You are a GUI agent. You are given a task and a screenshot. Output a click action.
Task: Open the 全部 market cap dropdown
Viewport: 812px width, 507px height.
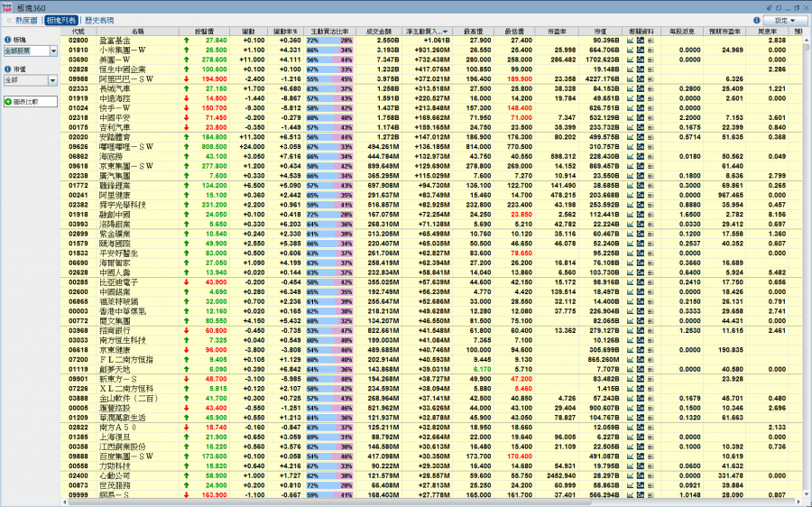[x=53, y=80]
